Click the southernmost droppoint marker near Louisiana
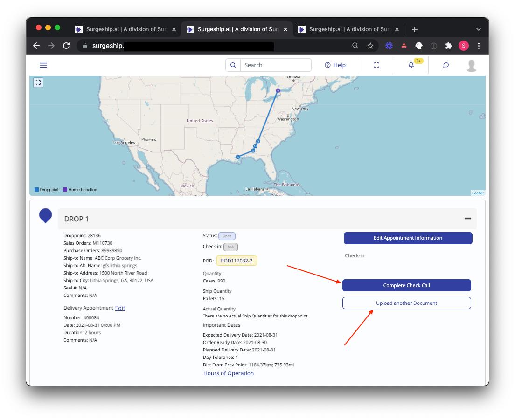Image resolution: width=515 pixels, height=420 pixels. point(237,157)
